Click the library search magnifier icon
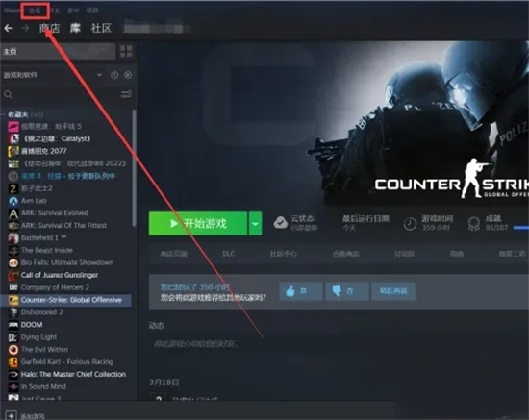529x420 pixels. (x=9, y=95)
